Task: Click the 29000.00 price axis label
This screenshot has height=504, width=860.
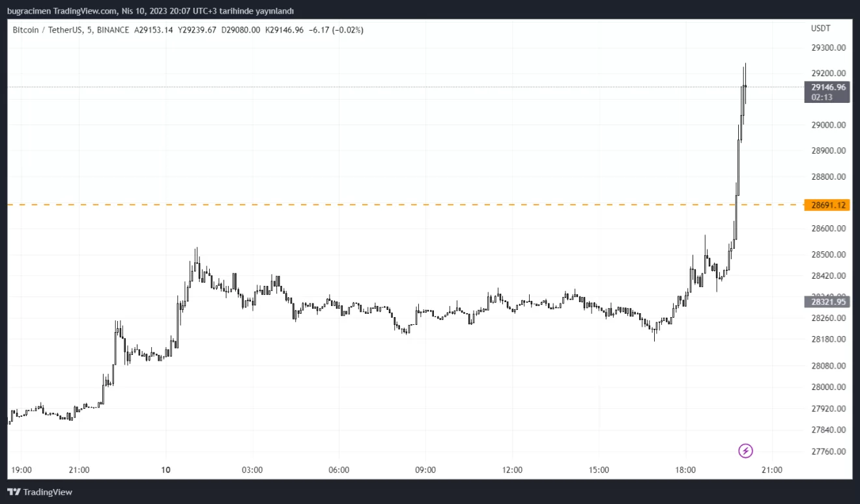Action: click(828, 125)
